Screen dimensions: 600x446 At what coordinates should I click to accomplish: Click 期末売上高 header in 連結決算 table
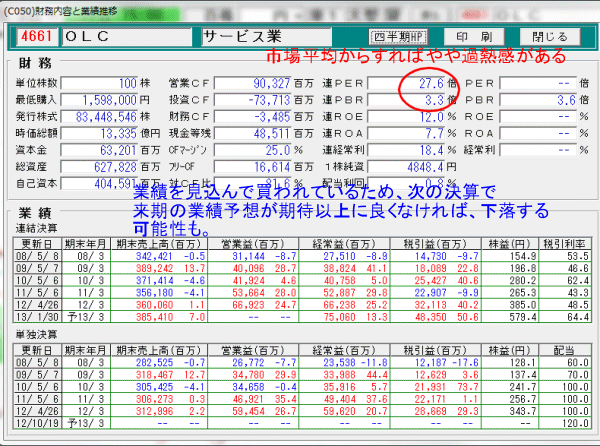[x=159, y=244]
